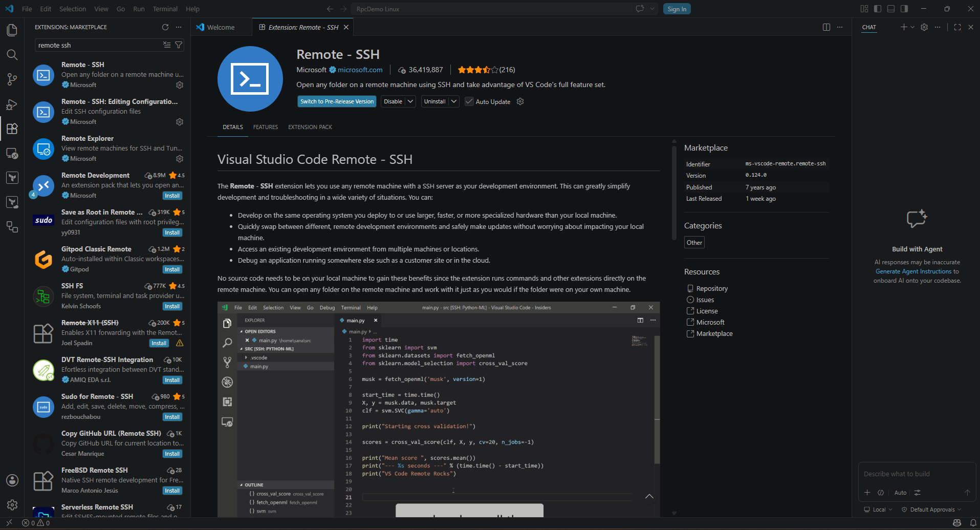Maximize the Chat panel size
This screenshot has height=530, width=980.
click(957, 27)
